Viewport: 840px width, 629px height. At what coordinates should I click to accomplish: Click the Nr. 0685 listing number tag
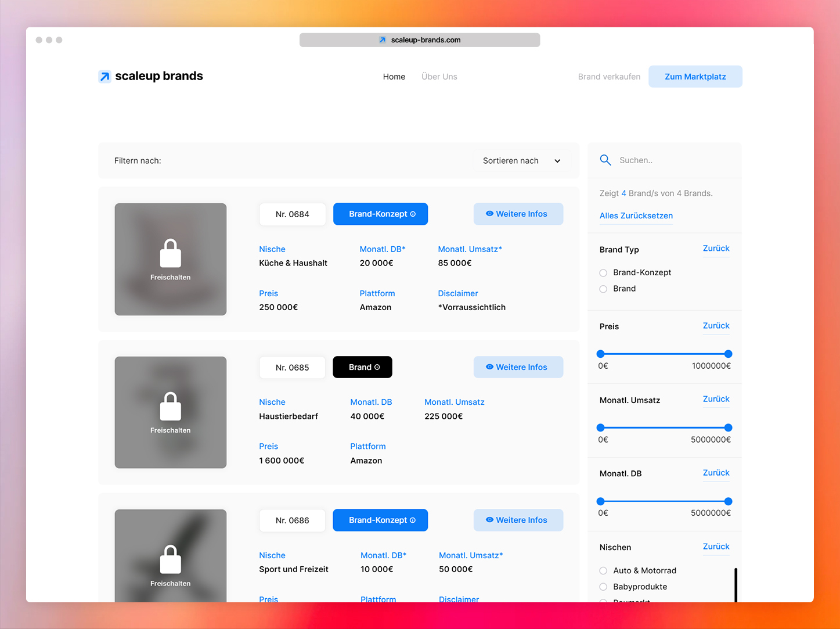pyautogui.click(x=293, y=368)
